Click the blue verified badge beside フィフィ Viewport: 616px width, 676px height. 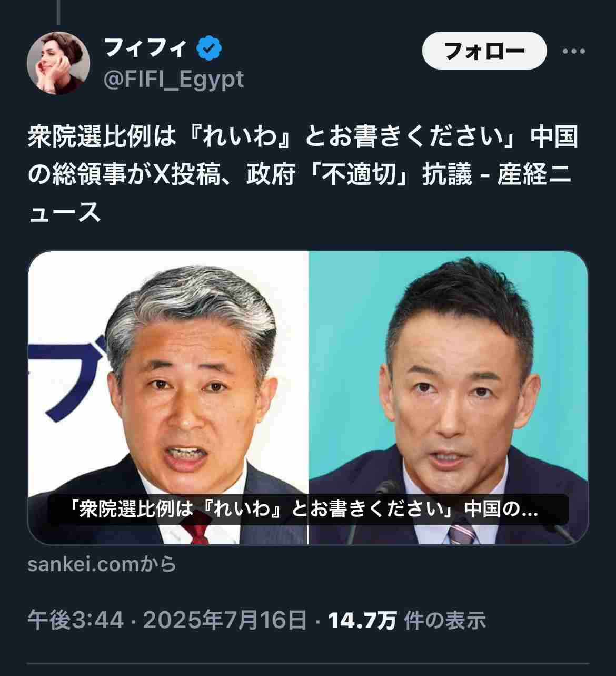(209, 48)
